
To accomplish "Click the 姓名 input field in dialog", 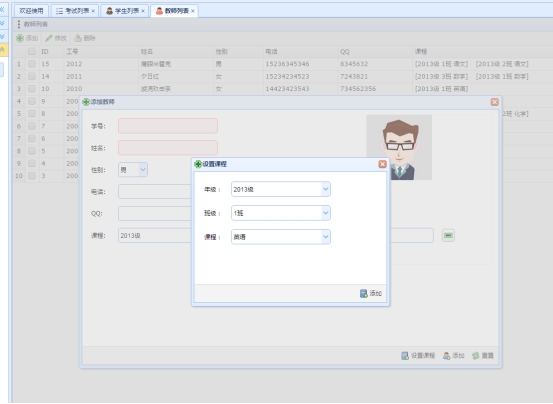I will (168, 148).
